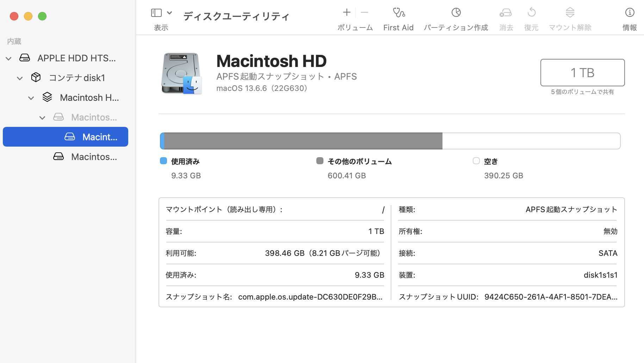Collapse the Macintosh H... volume group
The image size is (644, 363).
click(31, 98)
